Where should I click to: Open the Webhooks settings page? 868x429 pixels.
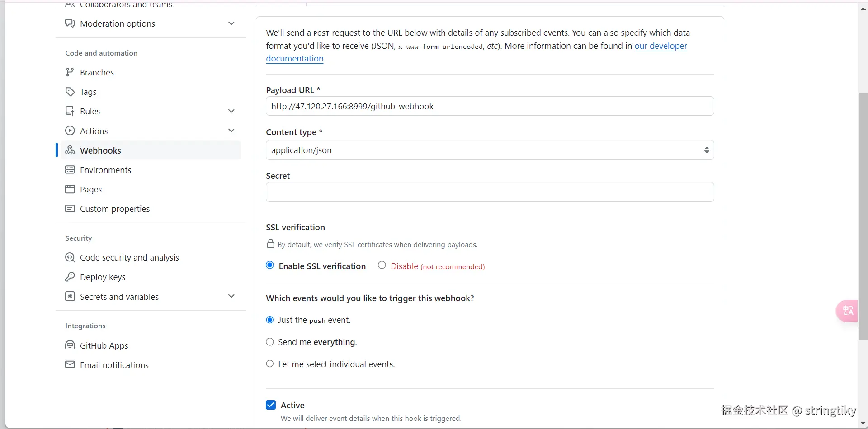[x=100, y=150]
